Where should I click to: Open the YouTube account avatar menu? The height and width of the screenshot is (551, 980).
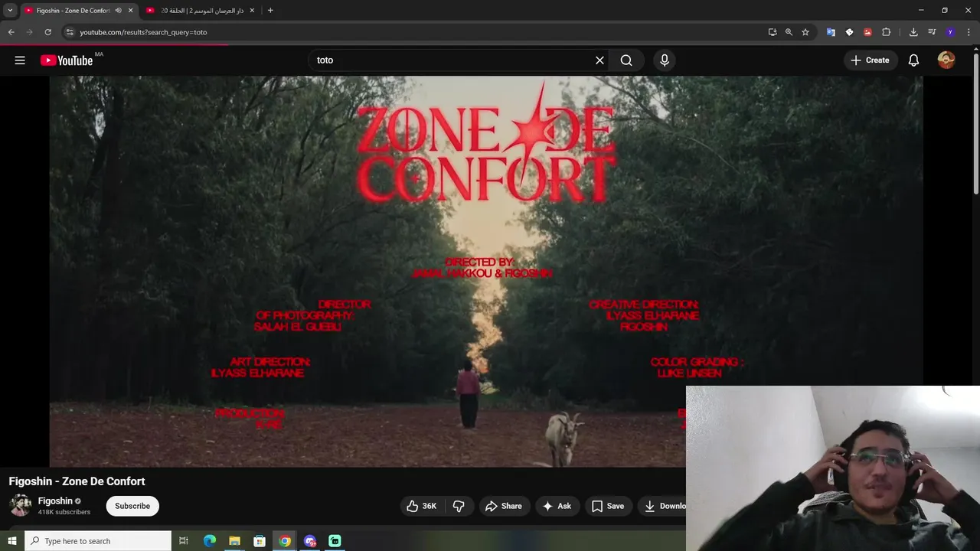946,60
